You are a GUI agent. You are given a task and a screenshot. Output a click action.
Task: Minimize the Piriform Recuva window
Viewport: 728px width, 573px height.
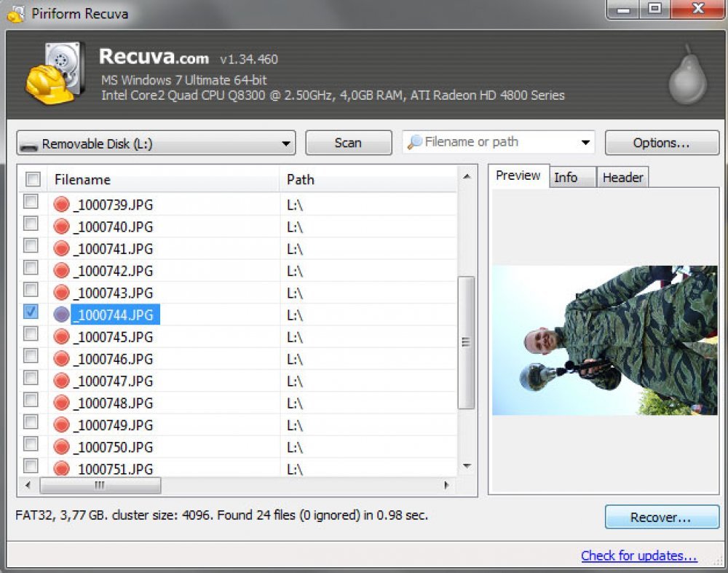[x=623, y=9]
